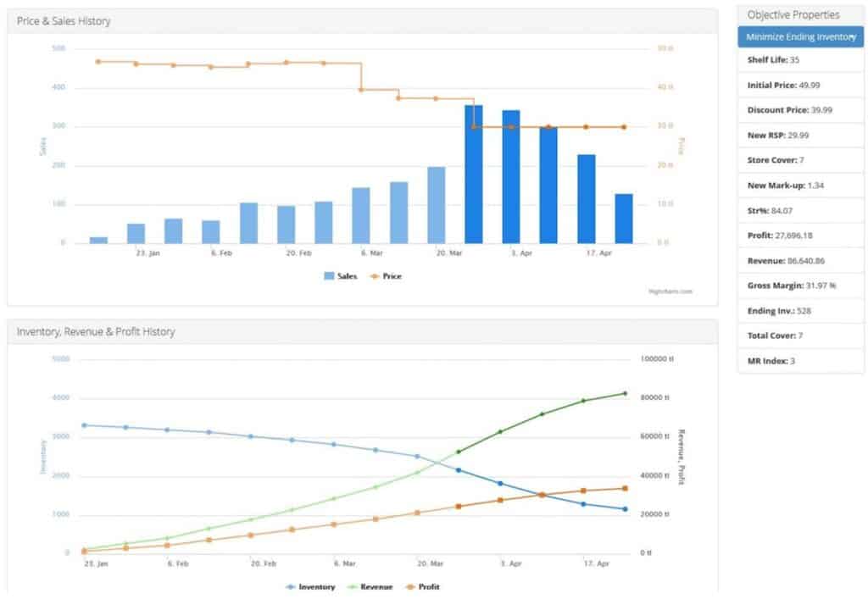
Task: Click the Gross Margin property row
Action: pyautogui.click(x=800, y=286)
